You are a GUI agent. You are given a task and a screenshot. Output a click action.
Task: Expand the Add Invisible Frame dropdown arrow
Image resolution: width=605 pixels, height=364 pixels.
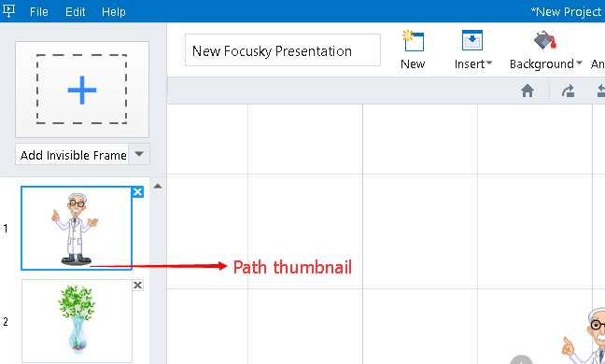pyautogui.click(x=139, y=154)
